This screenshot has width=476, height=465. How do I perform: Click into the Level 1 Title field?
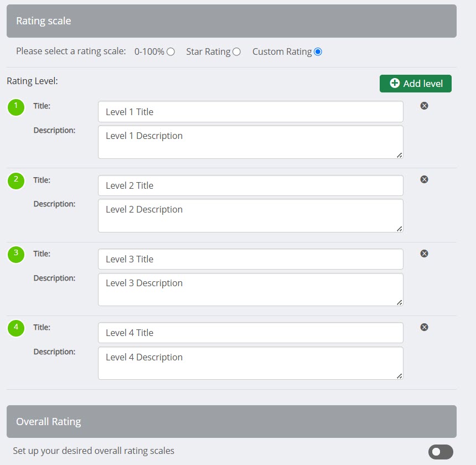click(250, 112)
